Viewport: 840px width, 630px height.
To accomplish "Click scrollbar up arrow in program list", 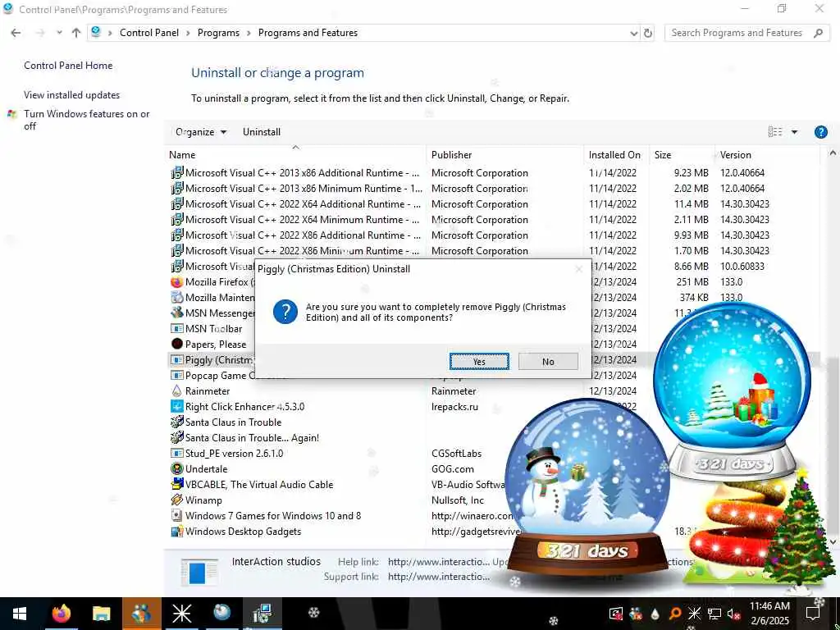I will click(x=833, y=153).
